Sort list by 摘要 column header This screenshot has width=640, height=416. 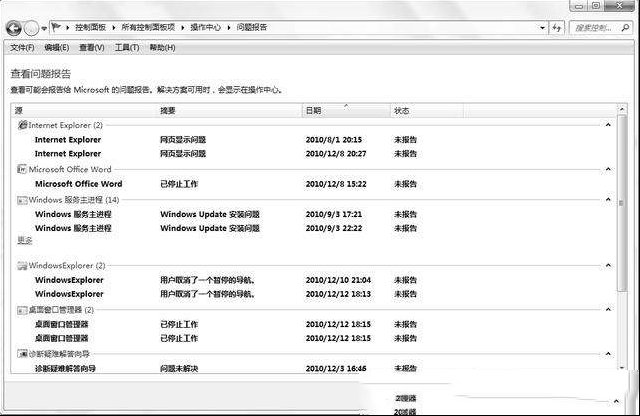click(x=229, y=111)
